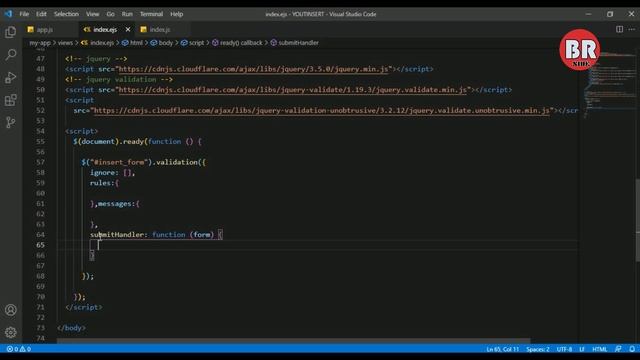Change end of line sequence LF

click(582, 349)
